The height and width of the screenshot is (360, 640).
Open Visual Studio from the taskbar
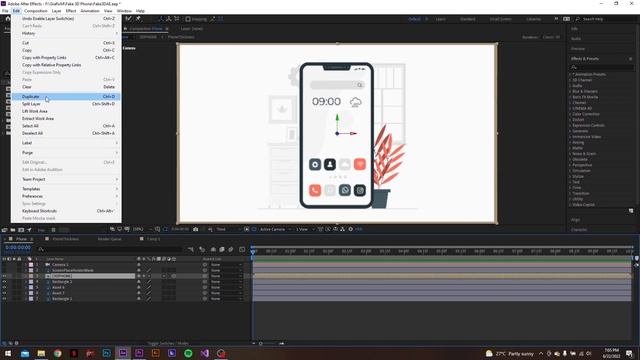204,353
